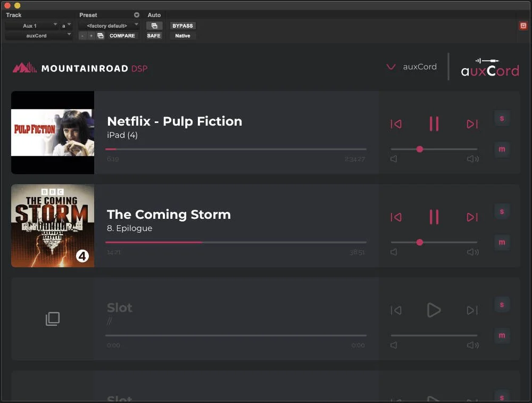Click the 'iPad (4)' source label
The height and width of the screenshot is (403, 532).
[122, 135]
